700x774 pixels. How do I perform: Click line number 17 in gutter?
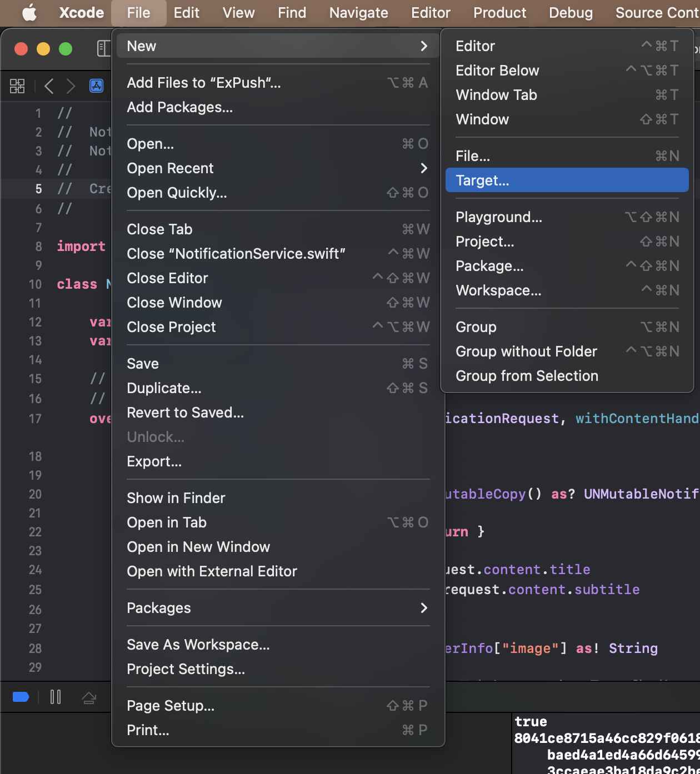[x=35, y=419]
